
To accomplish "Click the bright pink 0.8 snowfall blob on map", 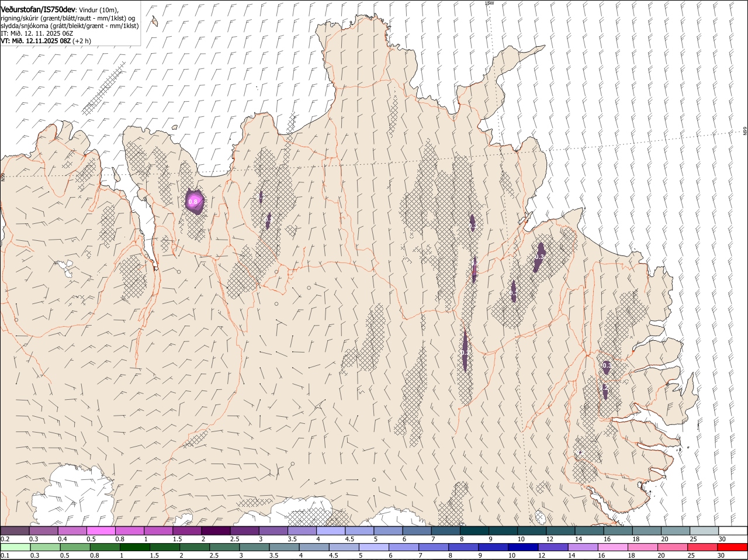I will click(194, 201).
